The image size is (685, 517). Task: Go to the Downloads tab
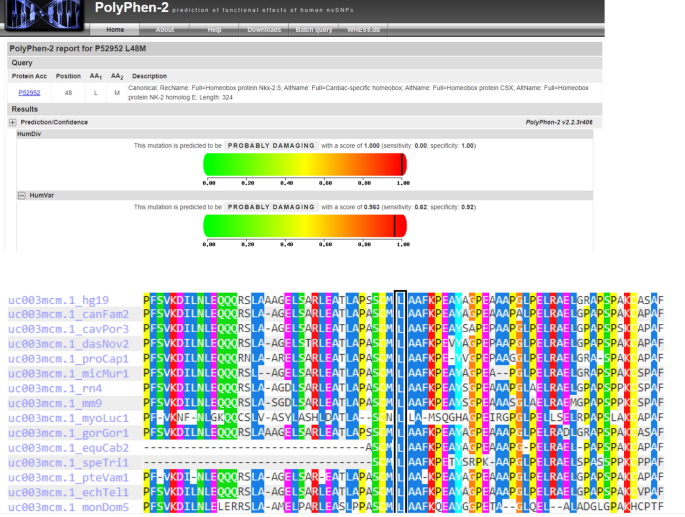(264, 30)
